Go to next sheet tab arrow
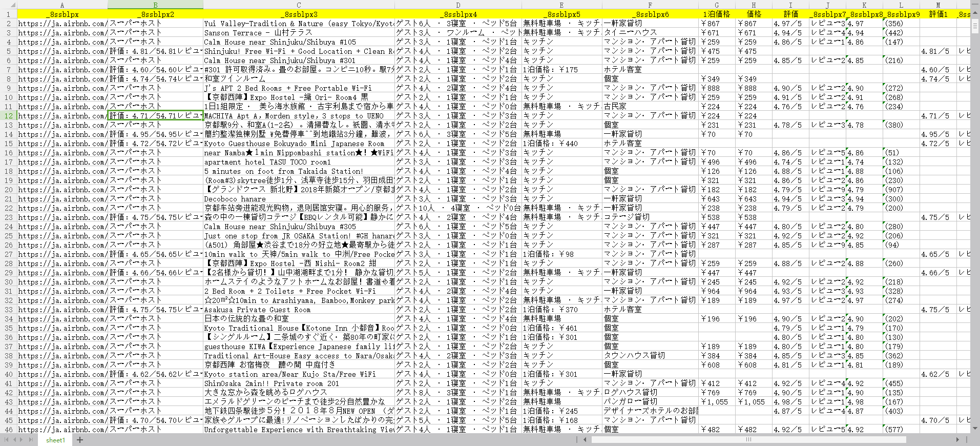Viewport: 980px width, 446px height. pyautogui.click(x=22, y=440)
